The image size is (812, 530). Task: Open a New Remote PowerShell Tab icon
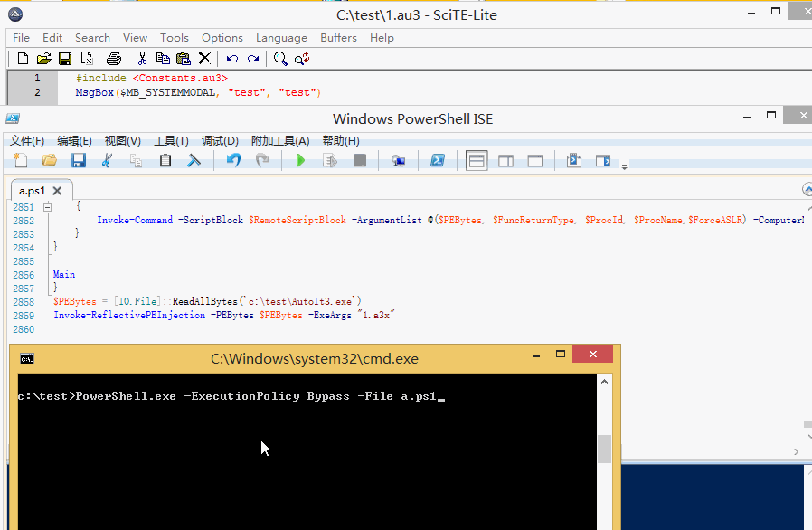point(397,160)
